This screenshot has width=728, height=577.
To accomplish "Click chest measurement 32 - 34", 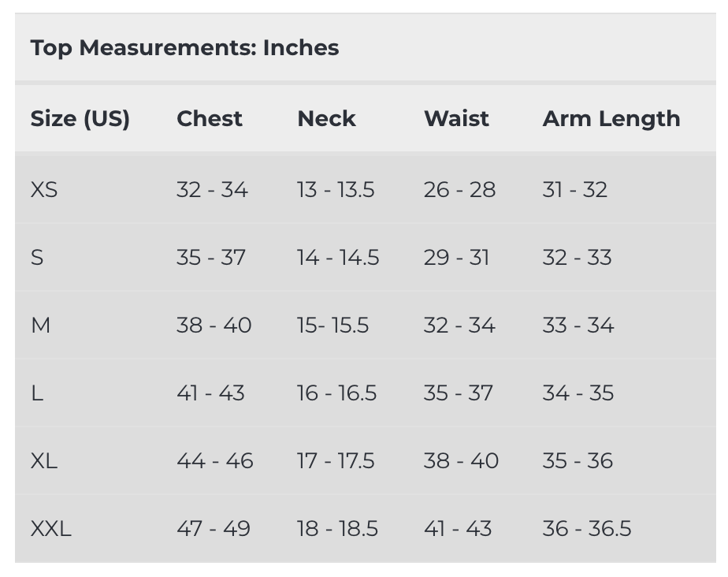I will [x=212, y=190].
